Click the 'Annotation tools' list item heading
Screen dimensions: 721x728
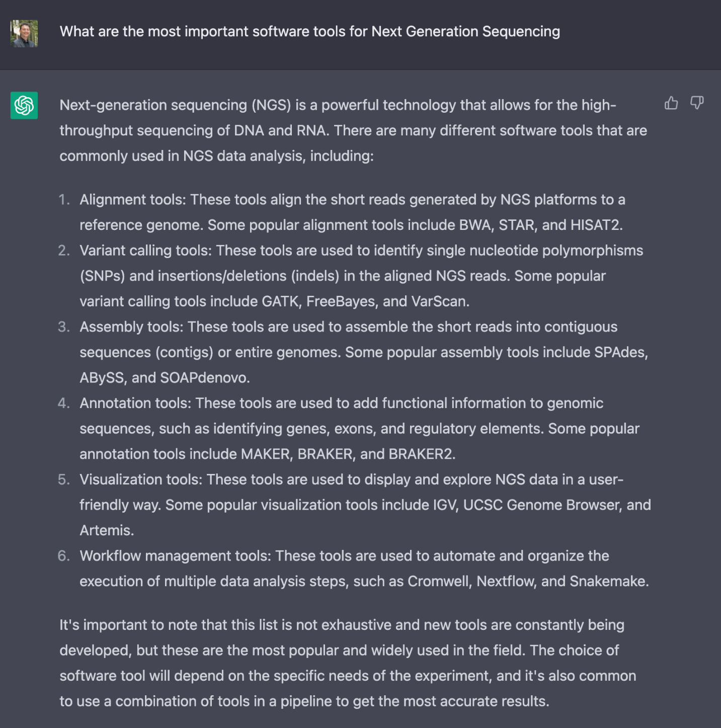(x=135, y=403)
